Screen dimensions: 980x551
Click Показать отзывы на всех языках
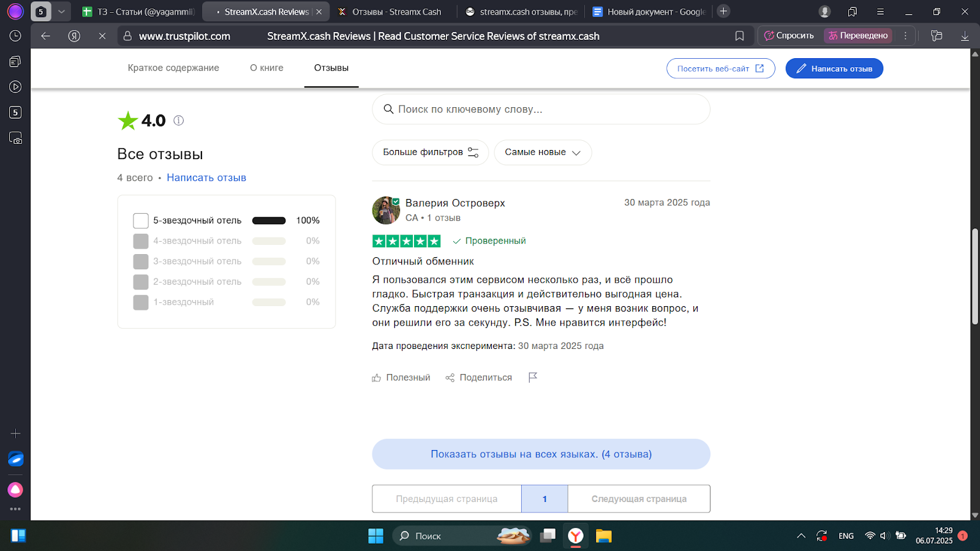(541, 454)
